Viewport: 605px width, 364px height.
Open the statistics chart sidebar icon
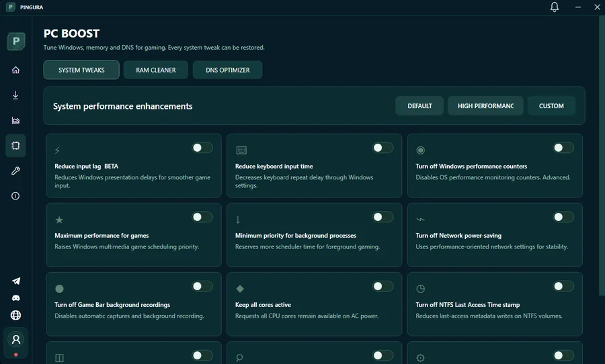(x=15, y=120)
